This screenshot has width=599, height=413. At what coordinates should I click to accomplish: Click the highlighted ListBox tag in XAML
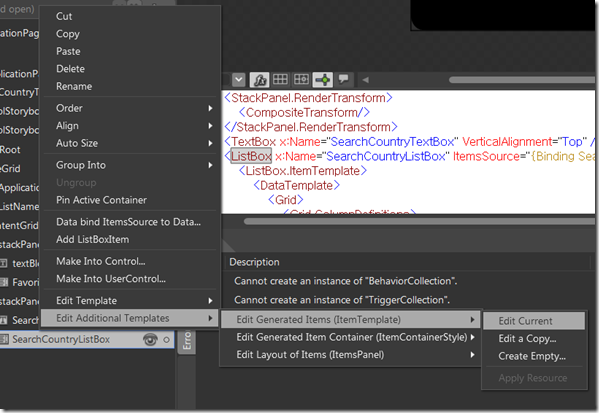click(x=251, y=156)
